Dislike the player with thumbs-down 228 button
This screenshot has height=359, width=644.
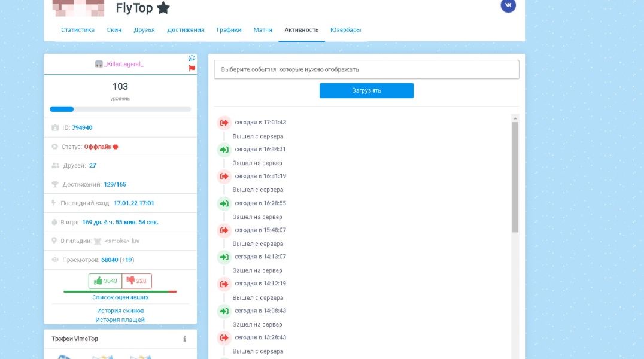click(137, 281)
